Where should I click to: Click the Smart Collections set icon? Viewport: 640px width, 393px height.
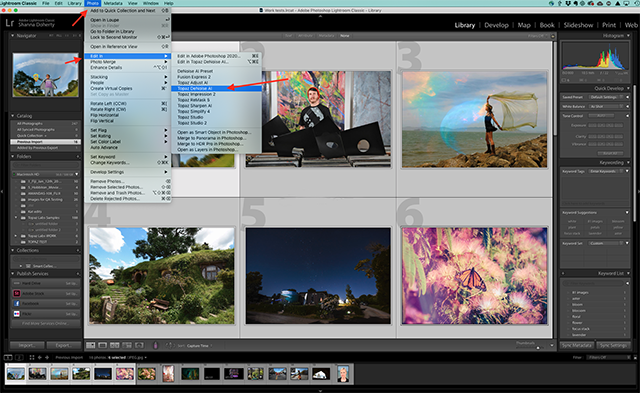pos(28,266)
